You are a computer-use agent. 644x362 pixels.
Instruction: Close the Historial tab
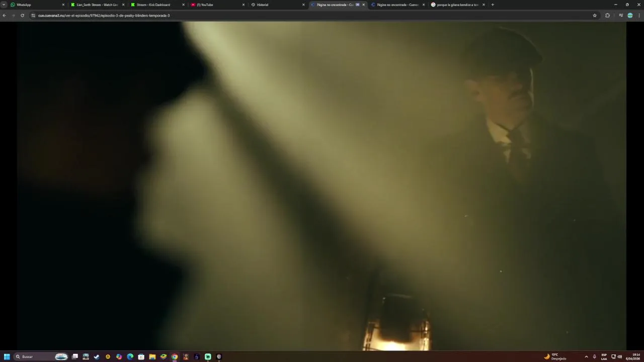click(x=303, y=5)
